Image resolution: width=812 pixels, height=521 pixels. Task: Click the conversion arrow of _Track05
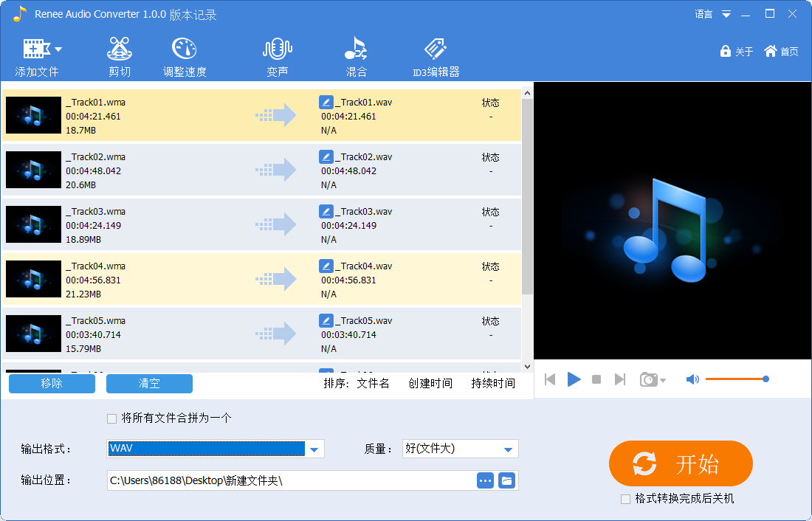coord(275,334)
